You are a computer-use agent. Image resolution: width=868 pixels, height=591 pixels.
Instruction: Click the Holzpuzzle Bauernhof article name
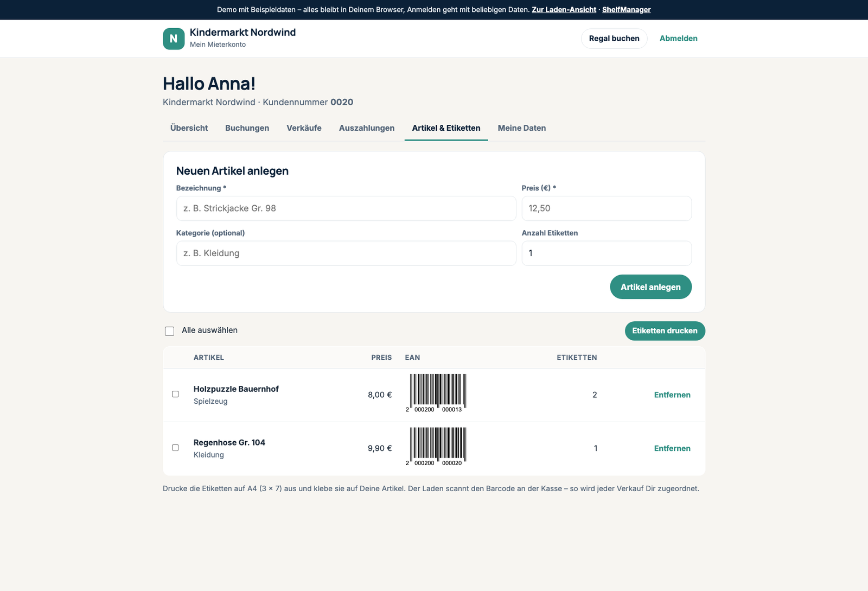pyautogui.click(x=236, y=389)
